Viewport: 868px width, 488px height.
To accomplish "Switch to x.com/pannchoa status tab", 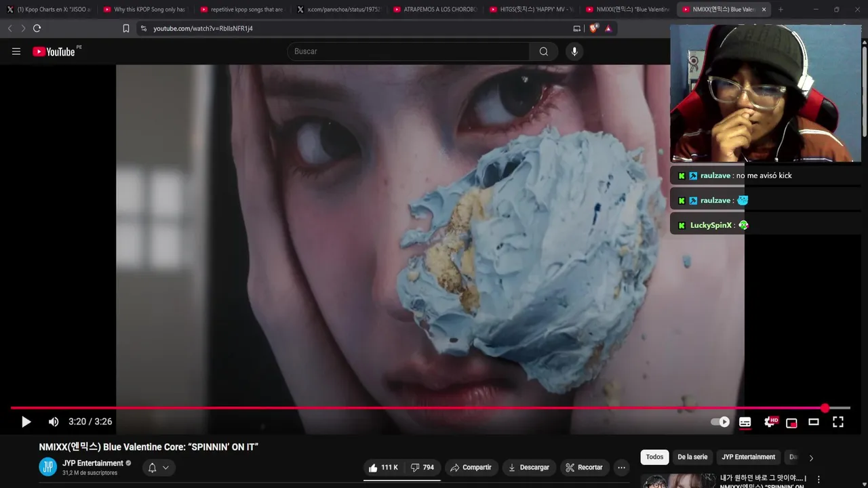I will click(339, 9).
